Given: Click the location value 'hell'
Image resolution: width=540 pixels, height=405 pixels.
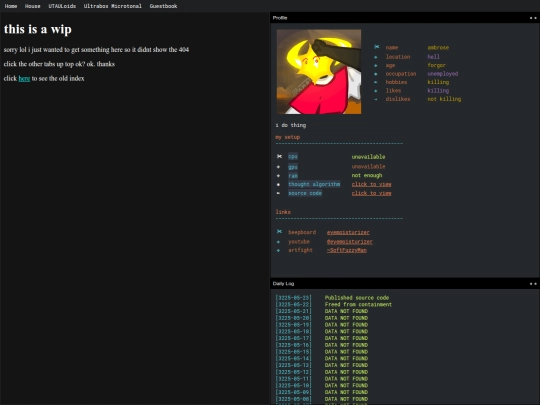Looking at the screenshot, I should click(434, 57).
